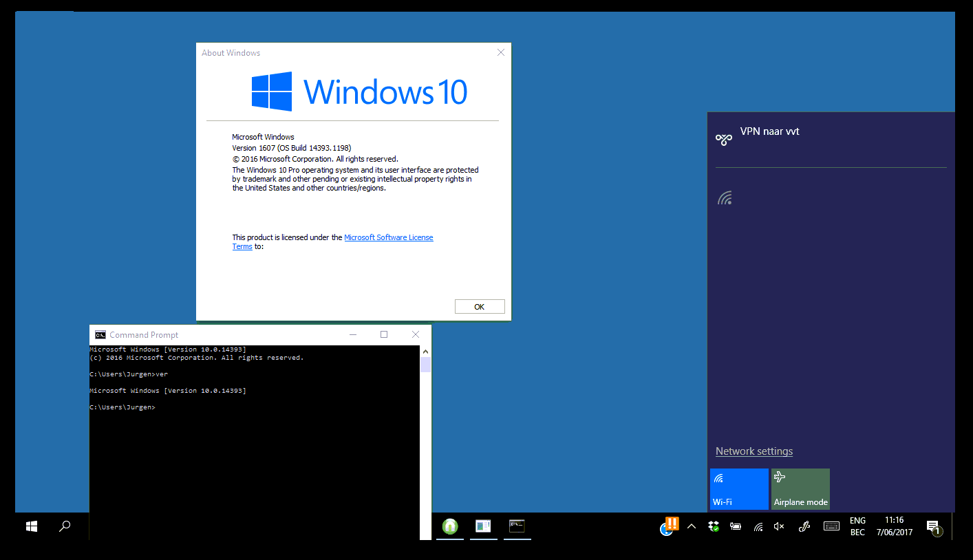Image resolution: width=973 pixels, height=560 pixels.
Task: Change input language ENG BEC
Action: click(x=857, y=526)
